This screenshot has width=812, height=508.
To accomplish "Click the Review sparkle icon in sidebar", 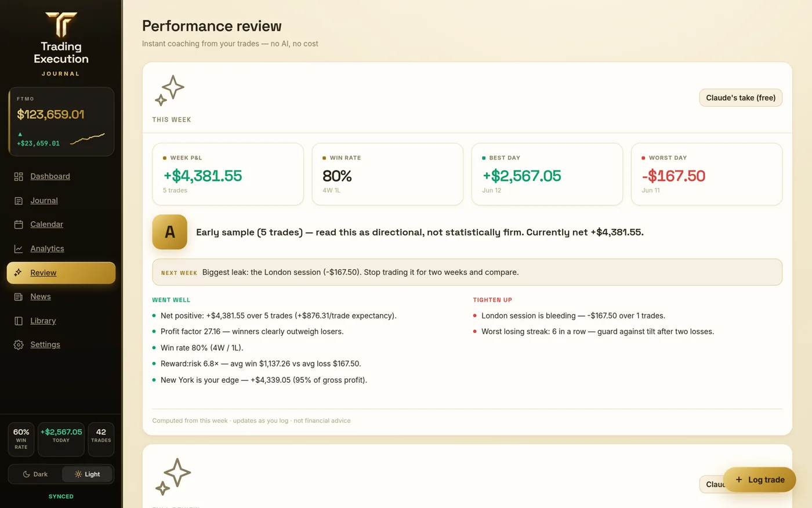I will click(x=19, y=273).
